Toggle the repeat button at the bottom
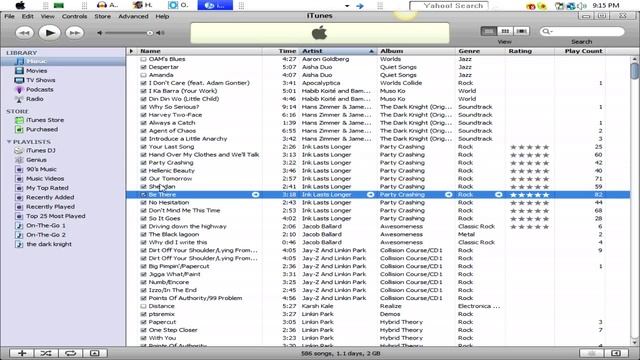The width and height of the screenshot is (640, 360). coord(70,353)
